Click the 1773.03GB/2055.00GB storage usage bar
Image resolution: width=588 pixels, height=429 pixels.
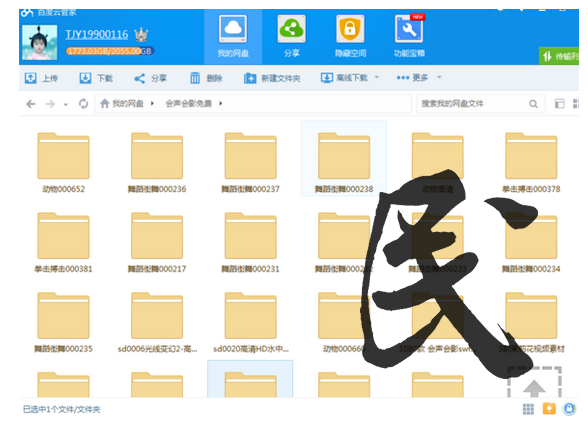pos(110,51)
